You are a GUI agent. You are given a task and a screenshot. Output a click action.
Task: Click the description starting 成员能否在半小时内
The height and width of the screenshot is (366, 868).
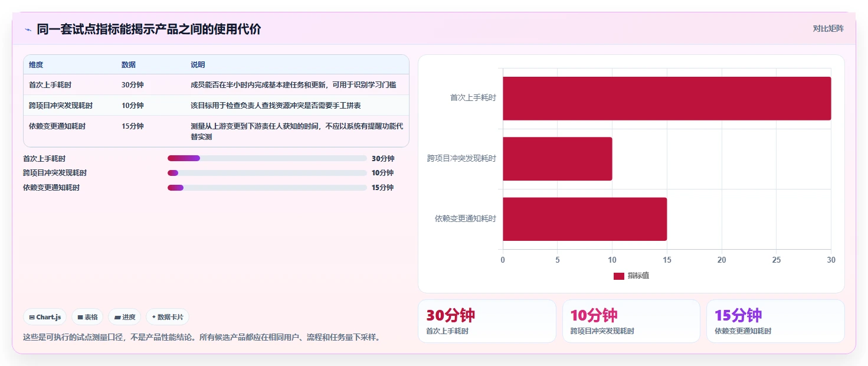[x=293, y=85]
